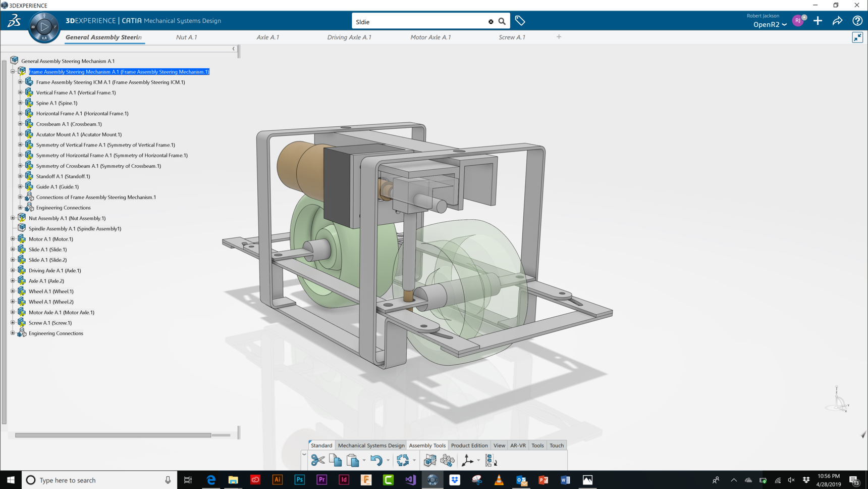Open the AR-VR toolbar tab
The image size is (868, 489).
pos(518,446)
